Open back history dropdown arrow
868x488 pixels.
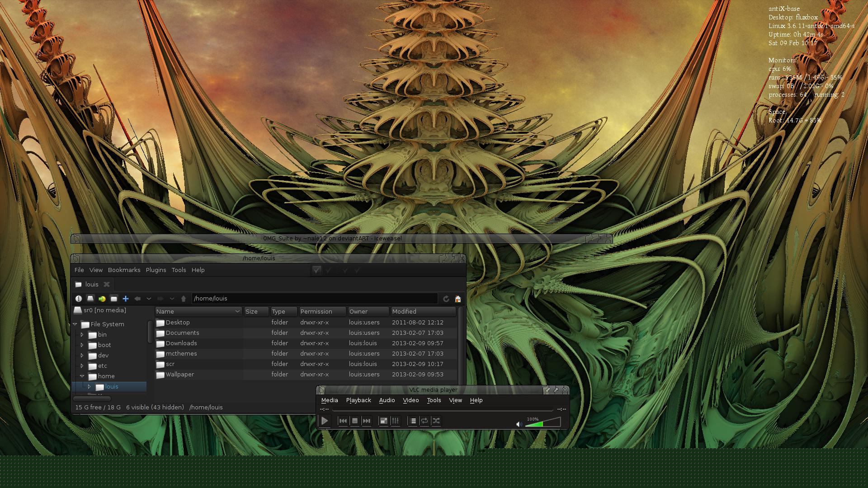[x=149, y=299]
